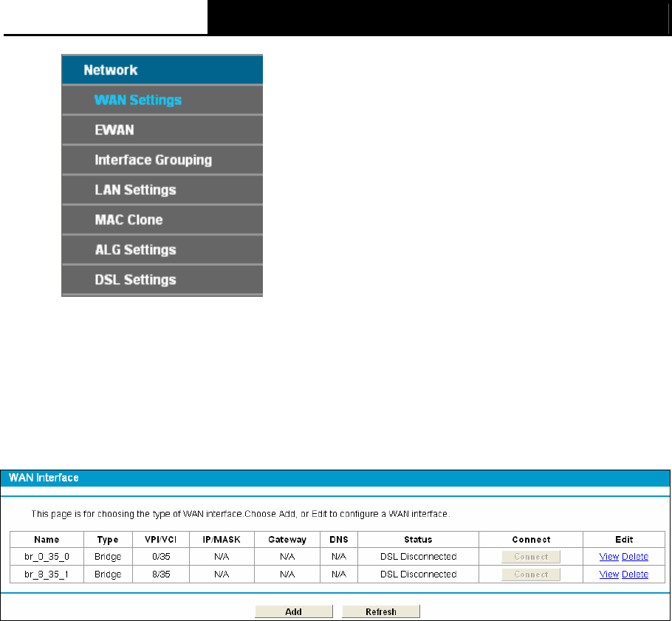The height and width of the screenshot is (621, 672).
Task: View the br_8_35_1 interface
Action: point(608,574)
